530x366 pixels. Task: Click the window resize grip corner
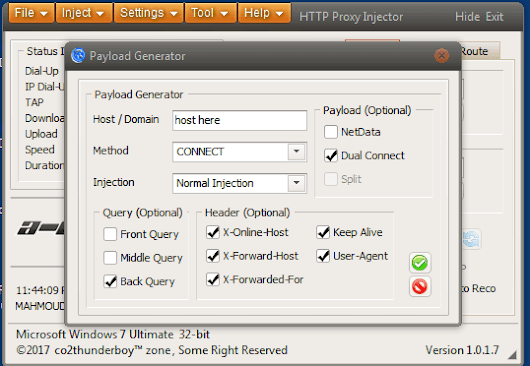(x=512, y=355)
